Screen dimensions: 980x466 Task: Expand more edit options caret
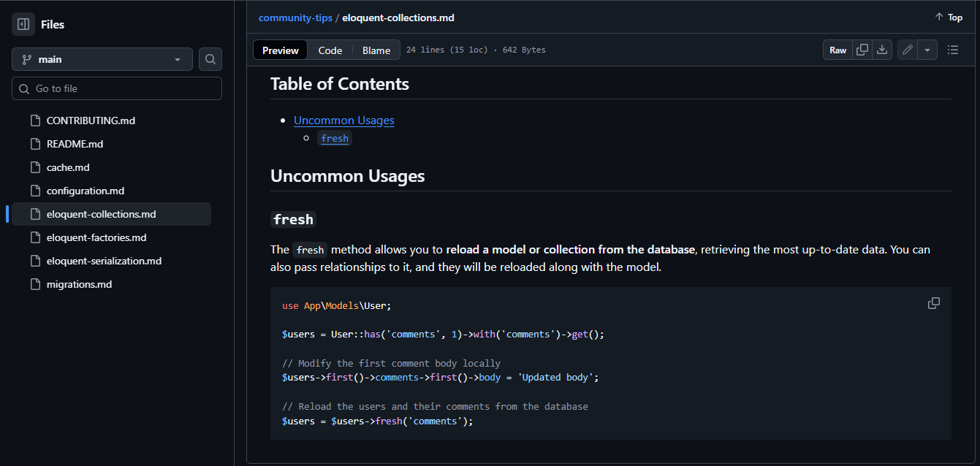click(x=927, y=50)
